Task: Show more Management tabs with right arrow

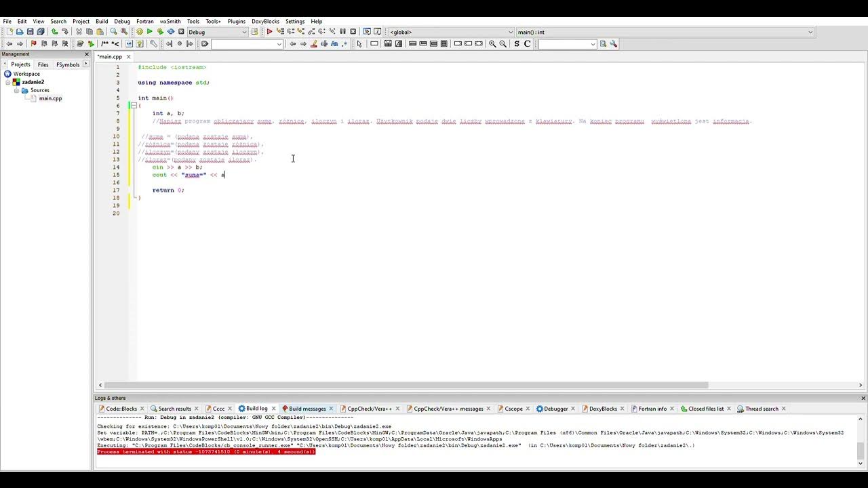Action: (x=86, y=64)
